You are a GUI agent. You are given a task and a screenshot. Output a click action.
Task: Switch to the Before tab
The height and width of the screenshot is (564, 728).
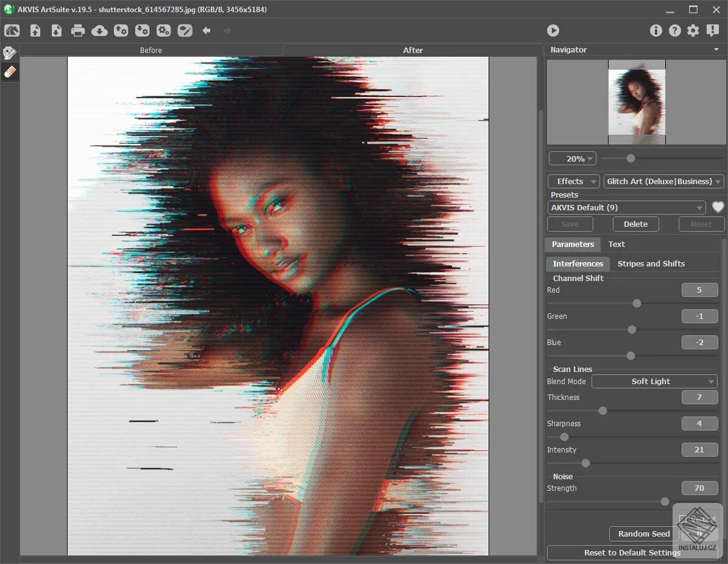pos(151,50)
